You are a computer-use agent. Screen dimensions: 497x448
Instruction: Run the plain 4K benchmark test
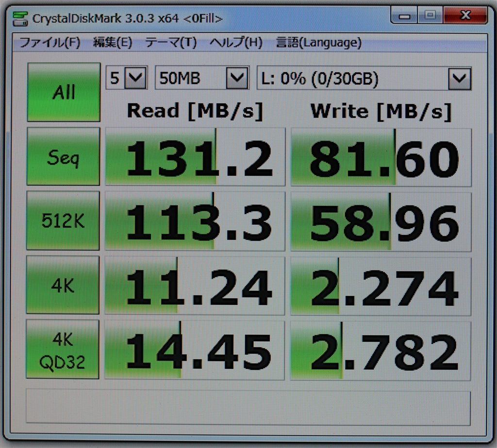pyautogui.click(x=63, y=285)
